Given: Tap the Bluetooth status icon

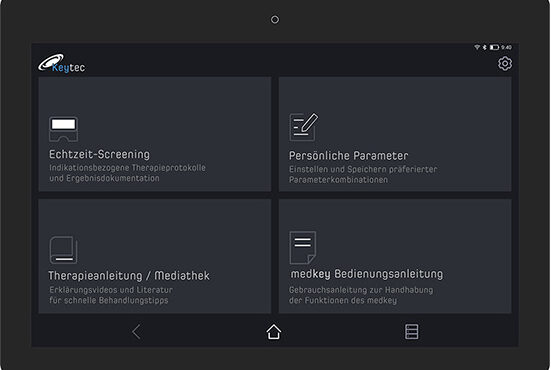Looking at the screenshot, I should tap(485, 47).
